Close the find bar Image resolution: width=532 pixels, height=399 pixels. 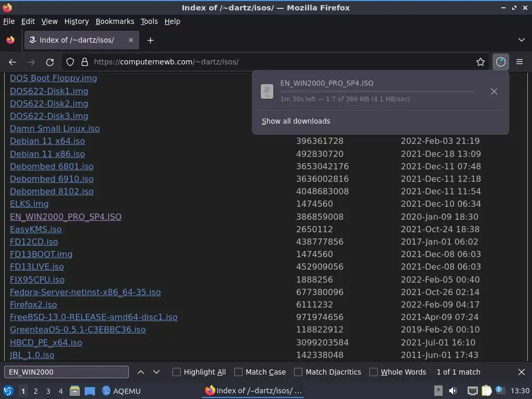point(522,372)
